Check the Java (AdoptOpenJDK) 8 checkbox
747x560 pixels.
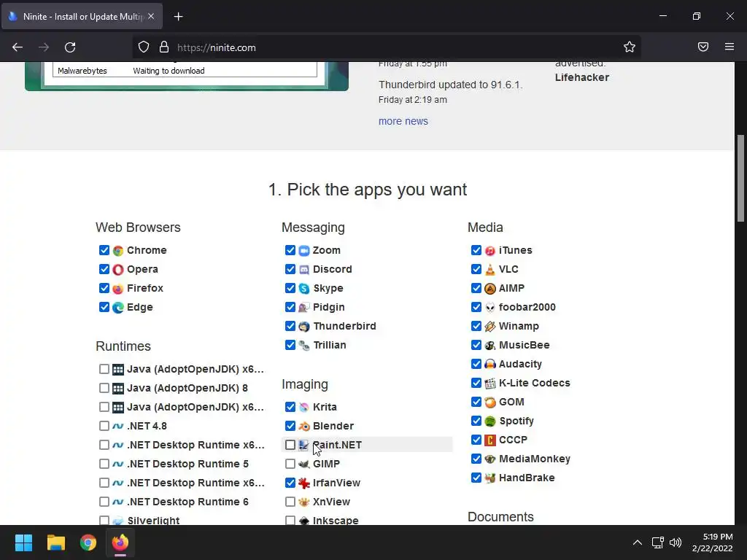(x=104, y=388)
